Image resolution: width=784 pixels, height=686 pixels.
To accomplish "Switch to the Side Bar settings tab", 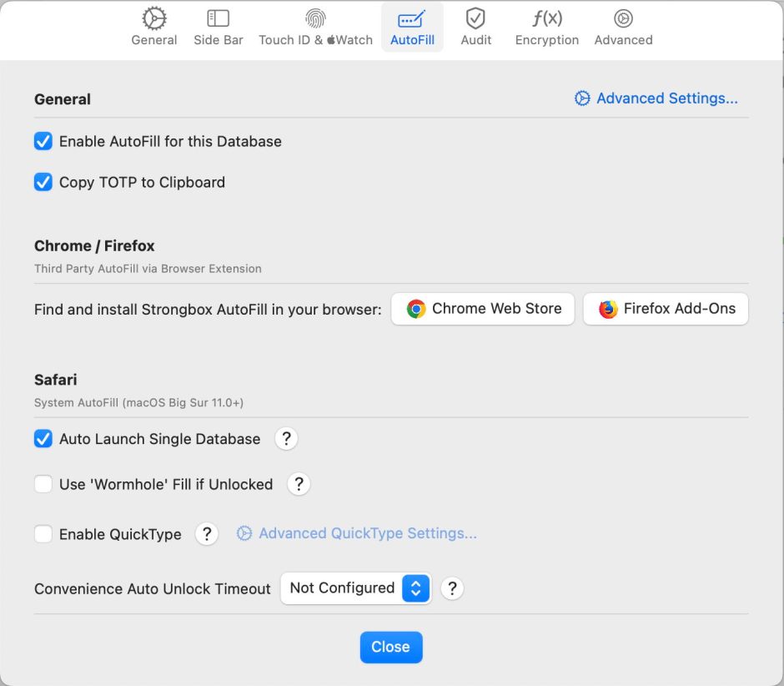I will pos(218,27).
